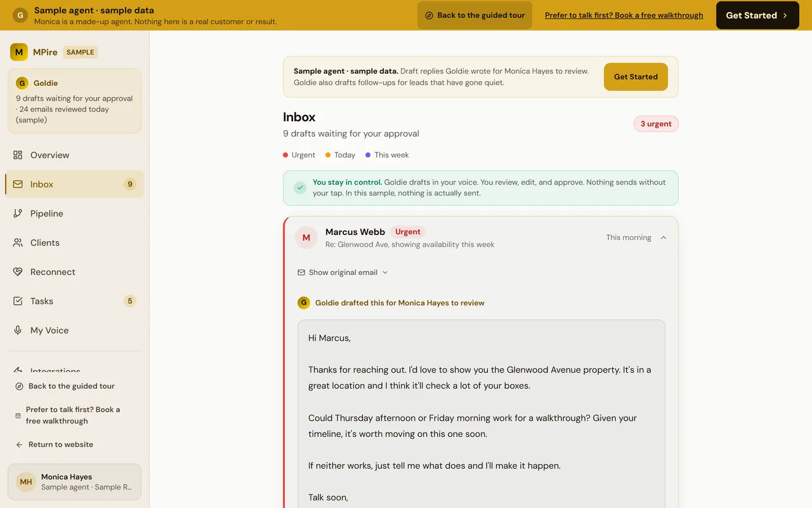Click the MH avatar for Monica Hayes
Viewport: 812px width, 508px height.
(x=26, y=482)
